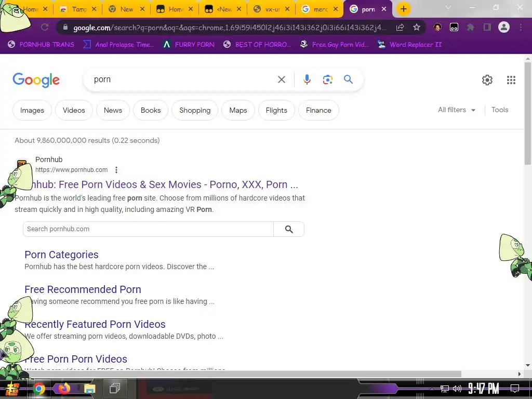Select the Images filter
The height and width of the screenshot is (399, 532).
[x=32, y=110]
